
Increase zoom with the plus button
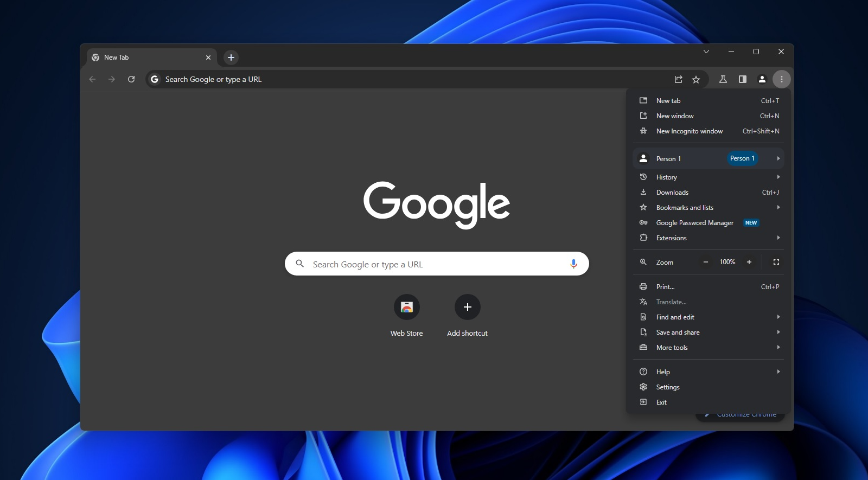[x=749, y=262]
